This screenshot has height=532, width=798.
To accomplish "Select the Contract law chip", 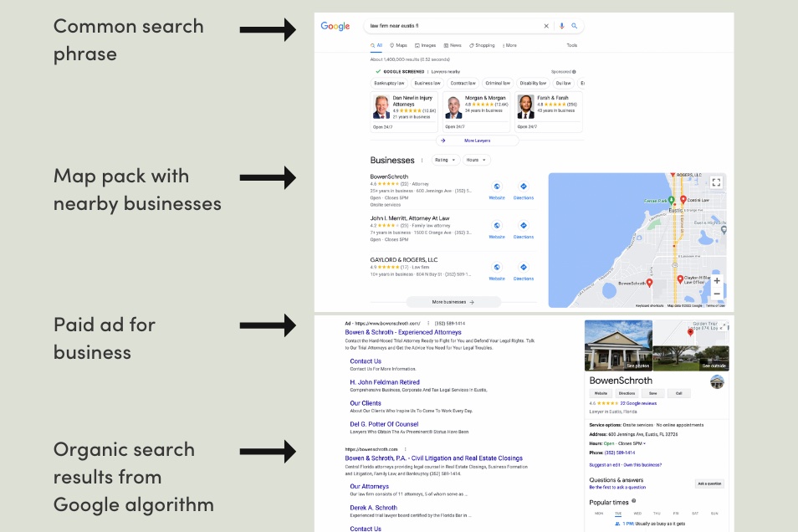I will (463, 83).
